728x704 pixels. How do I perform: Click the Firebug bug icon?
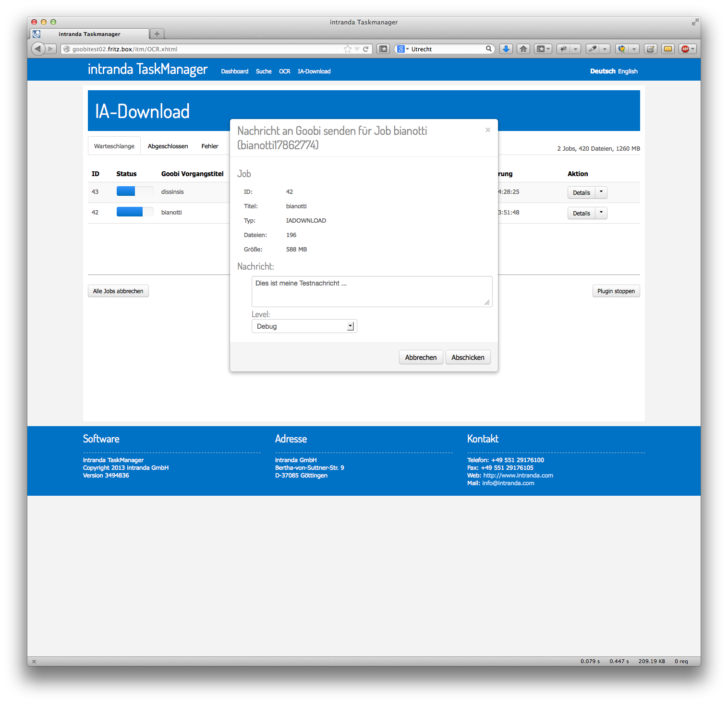(x=564, y=49)
